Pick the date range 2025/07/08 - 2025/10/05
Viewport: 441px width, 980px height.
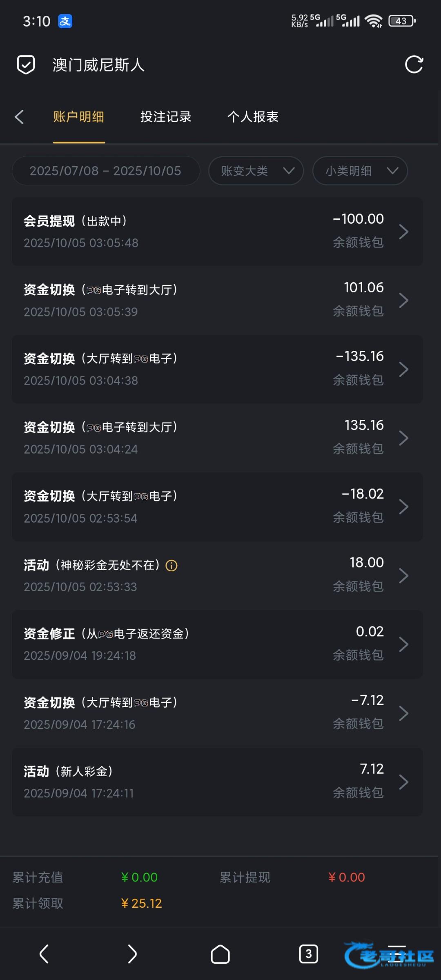[x=106, y=171]
